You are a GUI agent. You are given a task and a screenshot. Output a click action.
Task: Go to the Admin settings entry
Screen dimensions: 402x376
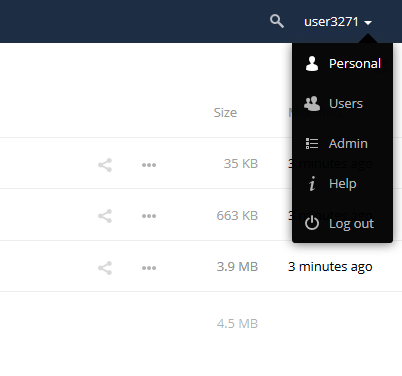342,143
